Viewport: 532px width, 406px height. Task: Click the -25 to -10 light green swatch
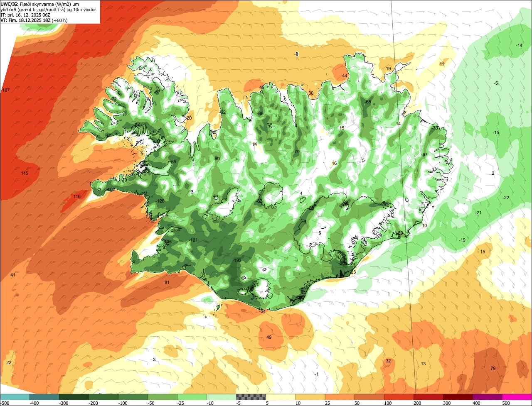click(192, 397)
